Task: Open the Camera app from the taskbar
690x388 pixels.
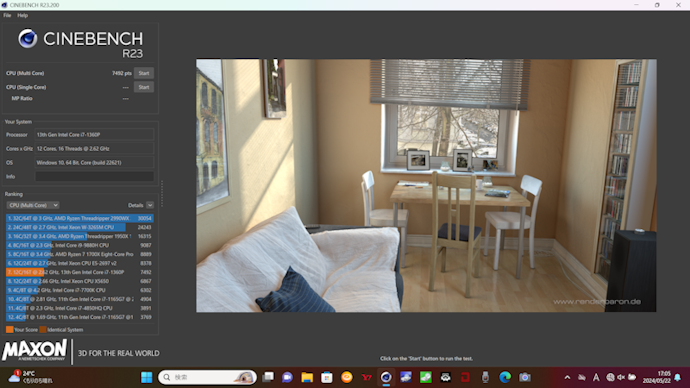Action: coord(525,377)
